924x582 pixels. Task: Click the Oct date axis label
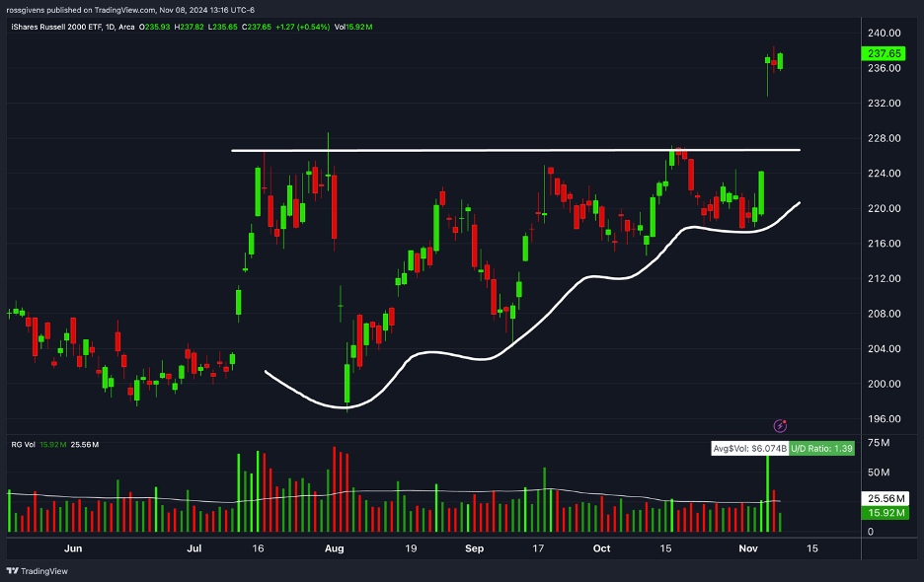point(601,548)
